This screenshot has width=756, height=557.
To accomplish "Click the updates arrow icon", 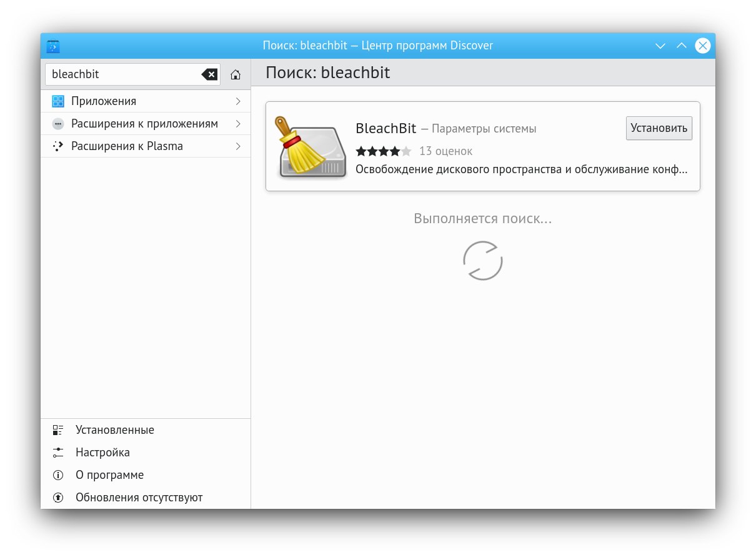I will coord(58,498).
